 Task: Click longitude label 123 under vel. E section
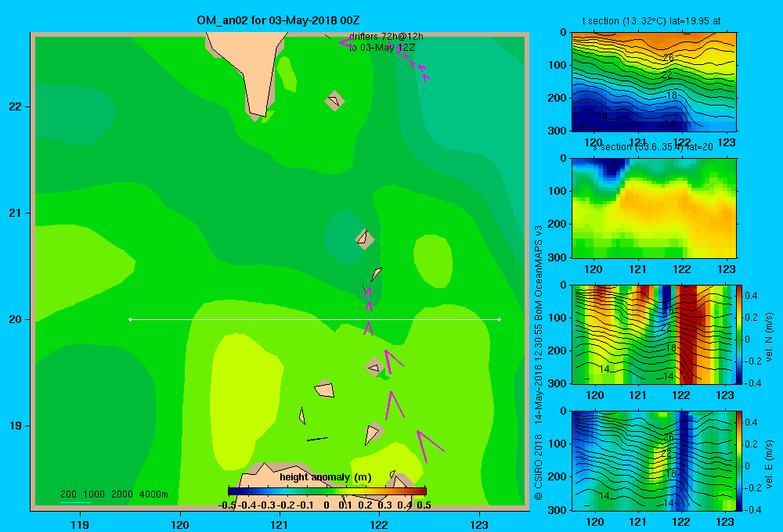(725, 522)
